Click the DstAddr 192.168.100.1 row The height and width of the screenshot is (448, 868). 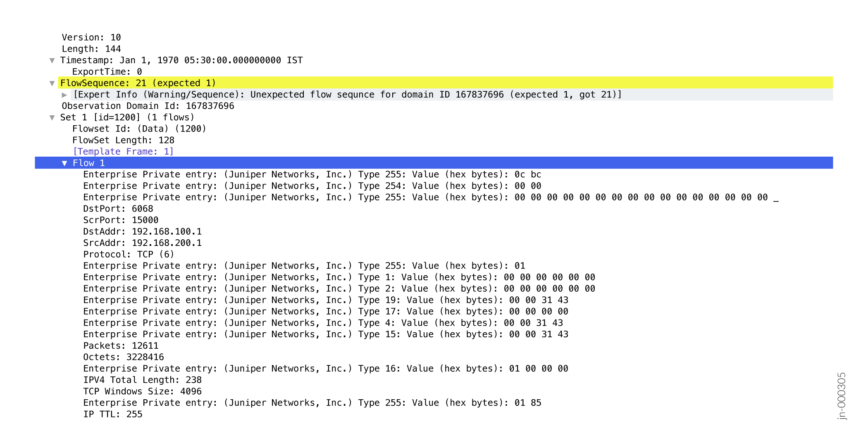[143, 231]
